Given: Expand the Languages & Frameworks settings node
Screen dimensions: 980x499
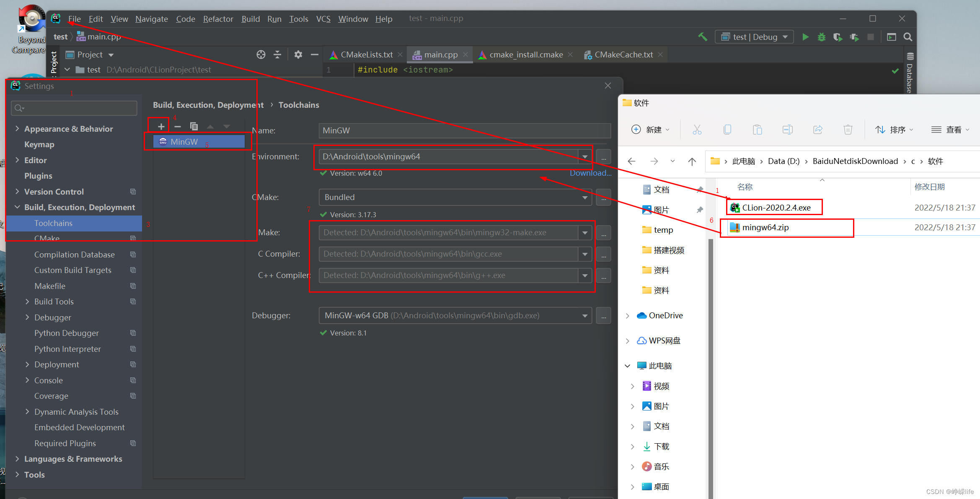Looking at the screenshot, I should [17, 459].
